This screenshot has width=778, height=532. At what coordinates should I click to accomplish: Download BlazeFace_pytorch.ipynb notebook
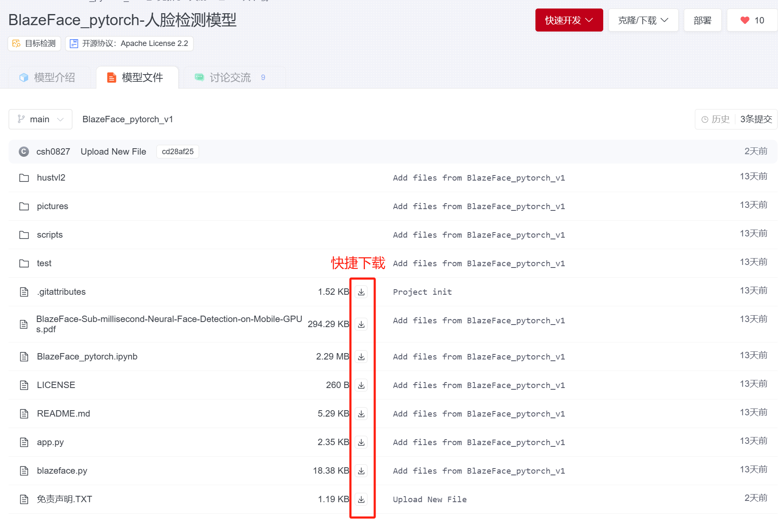pos(361,357)
